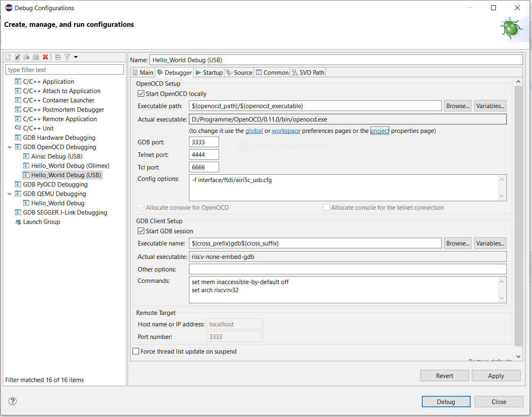Click Commands box scroll up arrow

(x=502, y=282)
